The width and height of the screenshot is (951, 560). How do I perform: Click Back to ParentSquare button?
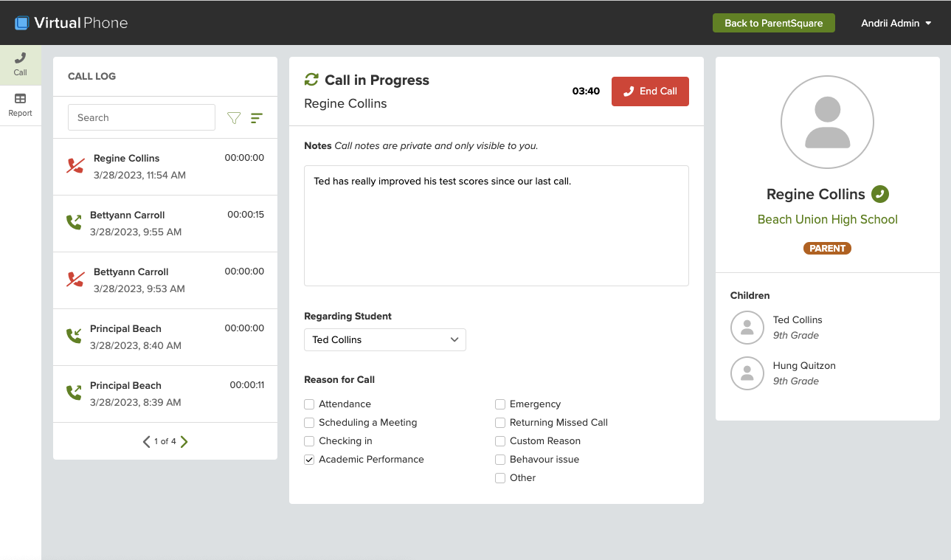point(773,23)
